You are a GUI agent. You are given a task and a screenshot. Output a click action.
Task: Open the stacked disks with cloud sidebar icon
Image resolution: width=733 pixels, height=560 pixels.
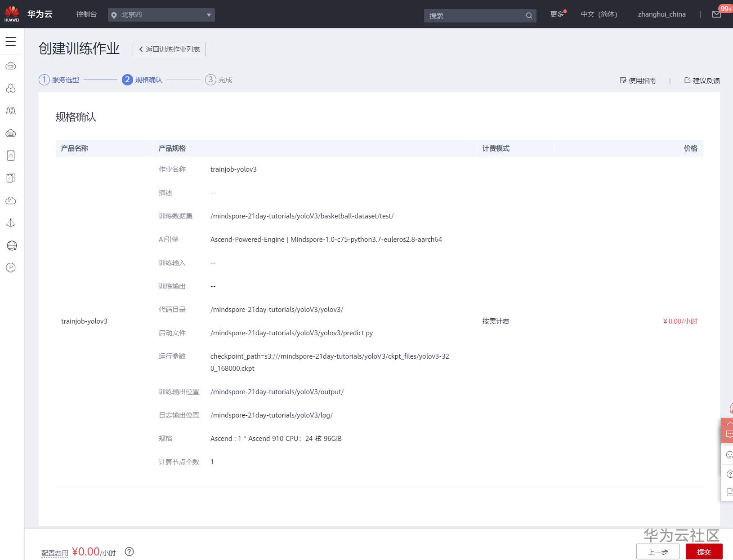(x=11, y=178)
